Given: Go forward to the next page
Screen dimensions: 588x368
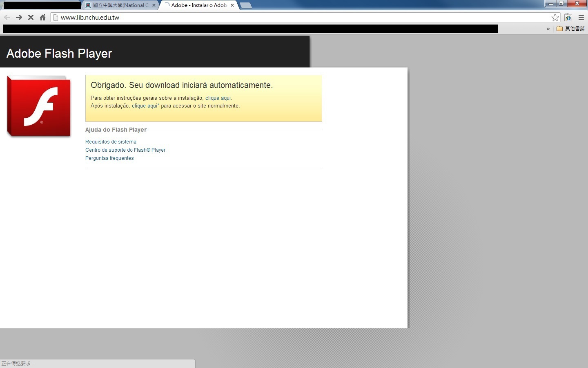Looking at the screenshot, I should [19, 18].
